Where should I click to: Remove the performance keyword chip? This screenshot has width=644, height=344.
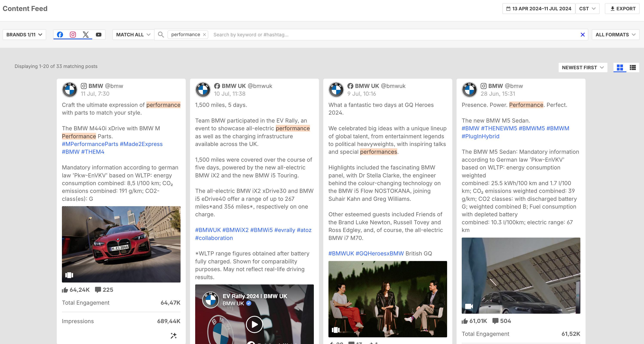click(204, 34)
